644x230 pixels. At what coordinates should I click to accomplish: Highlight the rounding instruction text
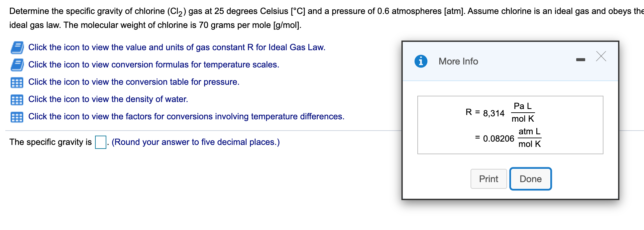195,142
